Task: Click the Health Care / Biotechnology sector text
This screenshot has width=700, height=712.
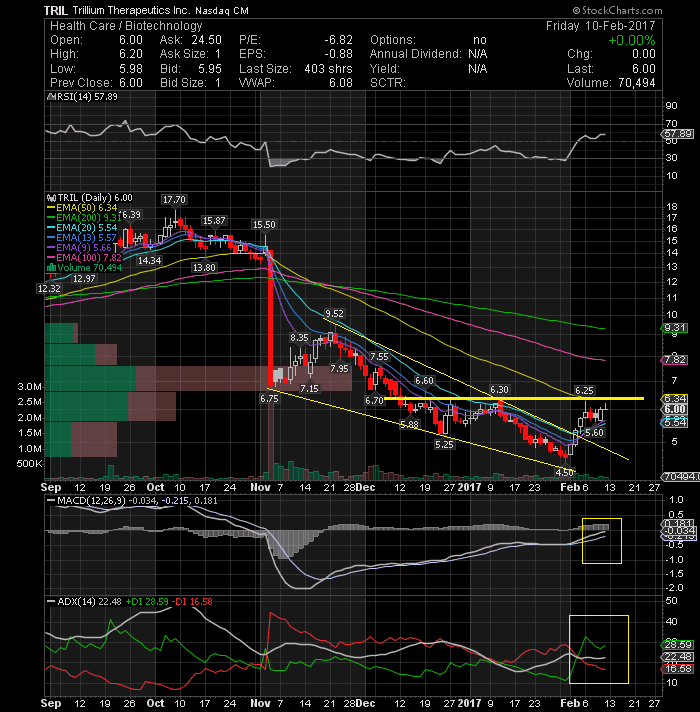Action: [x=126, y=26]
